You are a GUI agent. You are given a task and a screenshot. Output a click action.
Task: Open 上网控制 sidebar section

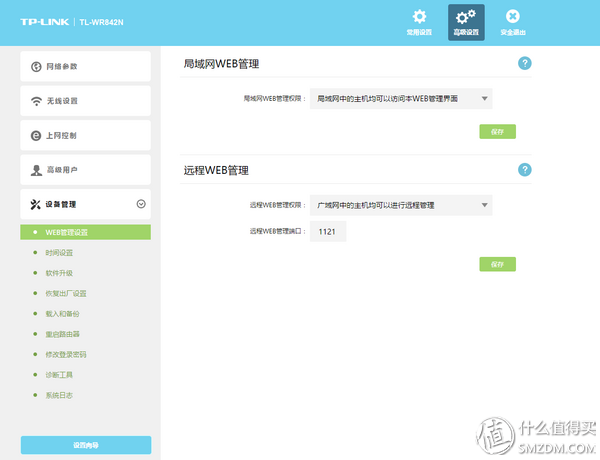85,136
